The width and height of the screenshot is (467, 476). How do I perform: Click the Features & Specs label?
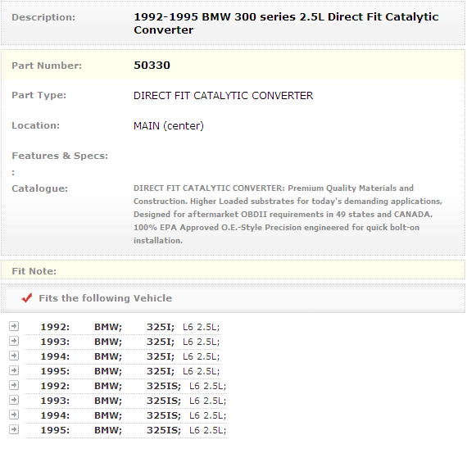pos(60,156)
